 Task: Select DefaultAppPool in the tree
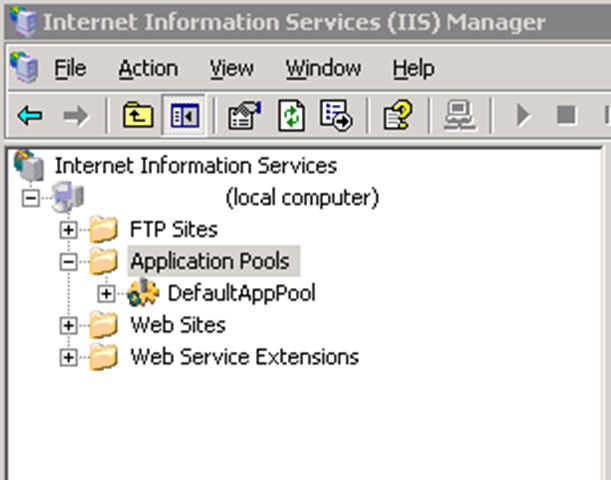point(241,293)
